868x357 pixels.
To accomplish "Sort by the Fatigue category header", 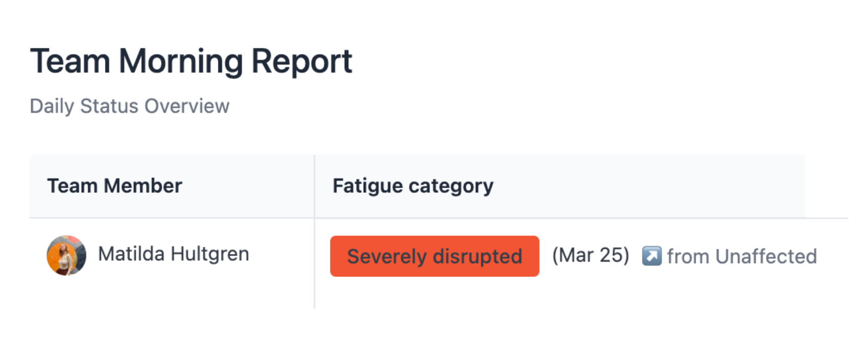I will pyautogui.click(x=413, y=186).
